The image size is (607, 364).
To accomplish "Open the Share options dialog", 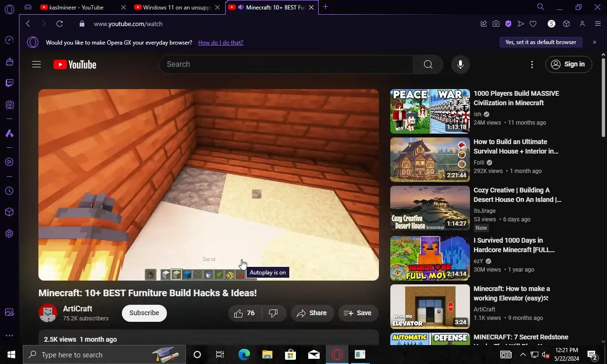I will 312,313.
